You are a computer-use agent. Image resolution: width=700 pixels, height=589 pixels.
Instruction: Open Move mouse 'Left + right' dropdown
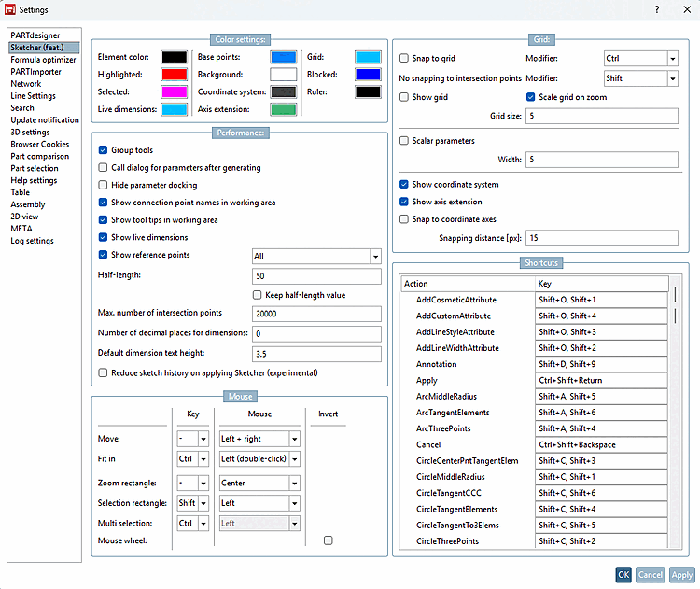[x=259, y=439]
